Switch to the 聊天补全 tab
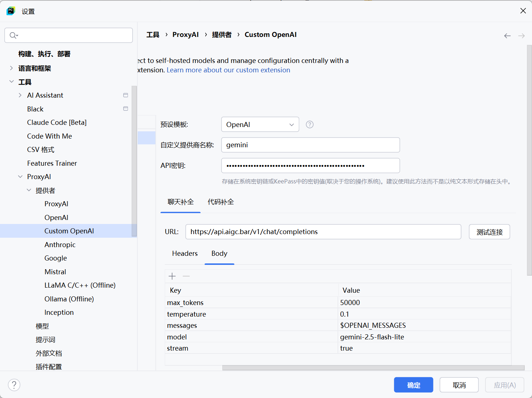The width and height of the screenshot is (532, 398). tap(180, 202)
